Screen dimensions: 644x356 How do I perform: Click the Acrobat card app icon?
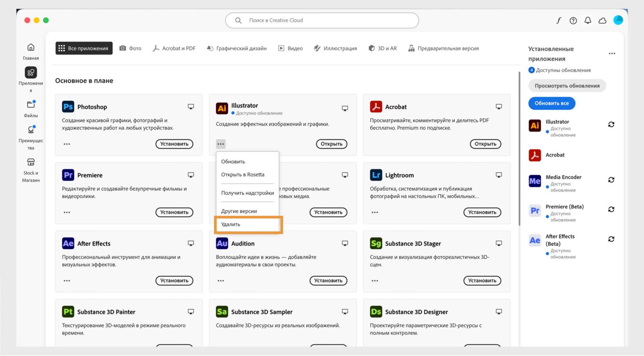point(376,107)
